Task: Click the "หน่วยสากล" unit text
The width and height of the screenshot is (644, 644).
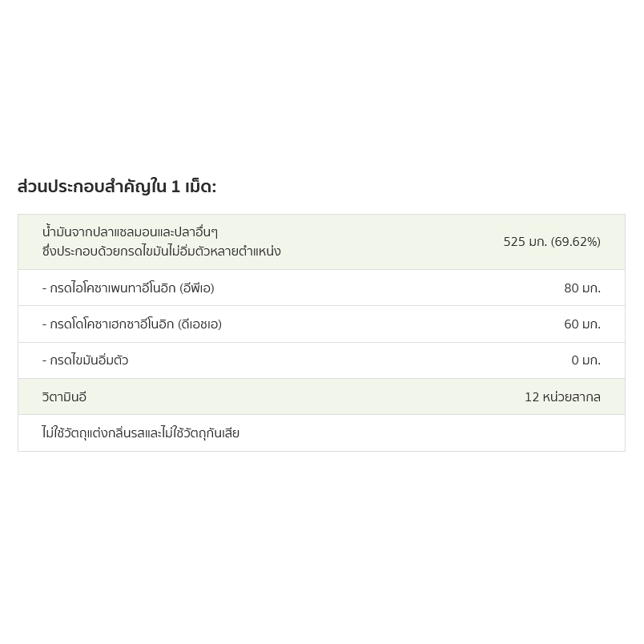Action: click(x=572, y=397)
